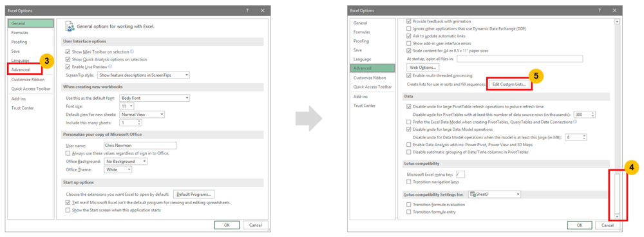This screenshot has width=644, height=237.
Task: Check Transition formula evaluation
Action: [409, 204]
